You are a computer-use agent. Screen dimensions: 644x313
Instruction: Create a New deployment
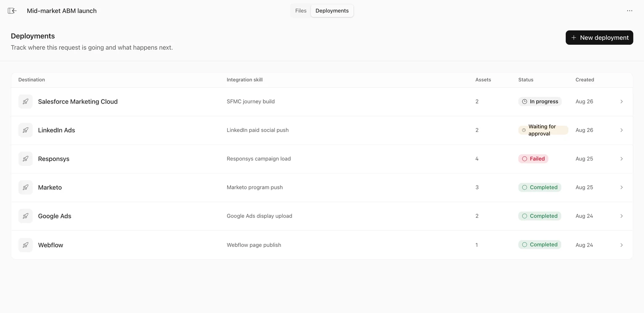(x=599, y=38)
